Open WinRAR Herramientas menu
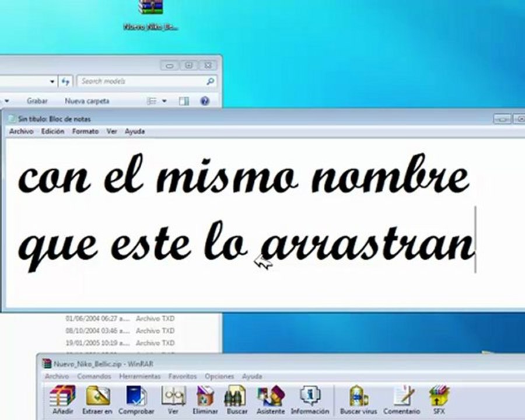This screenshot has width=525, height=420. point(140,376)
